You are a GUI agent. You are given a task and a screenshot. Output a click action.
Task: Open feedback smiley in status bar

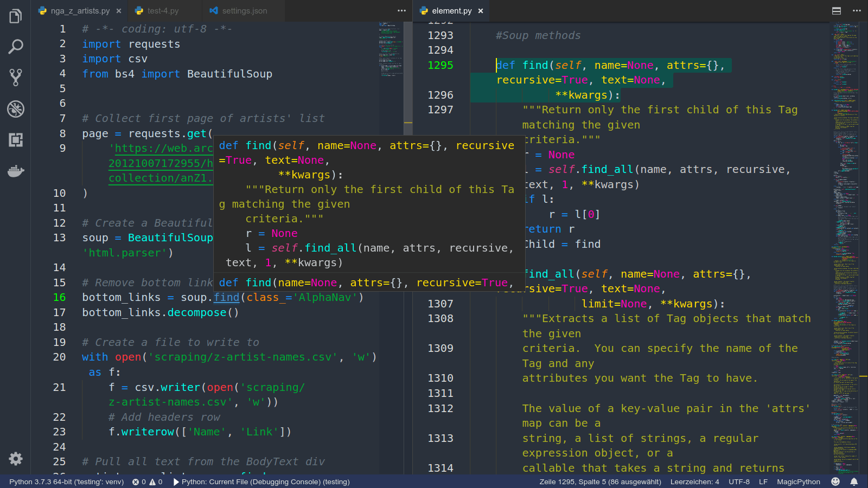[835, 481]
